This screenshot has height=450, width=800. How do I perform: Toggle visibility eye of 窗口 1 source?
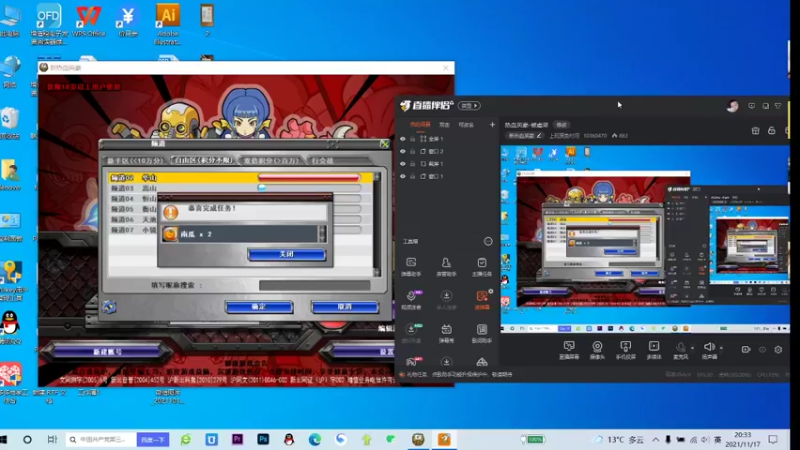click(x=403, y=176)
